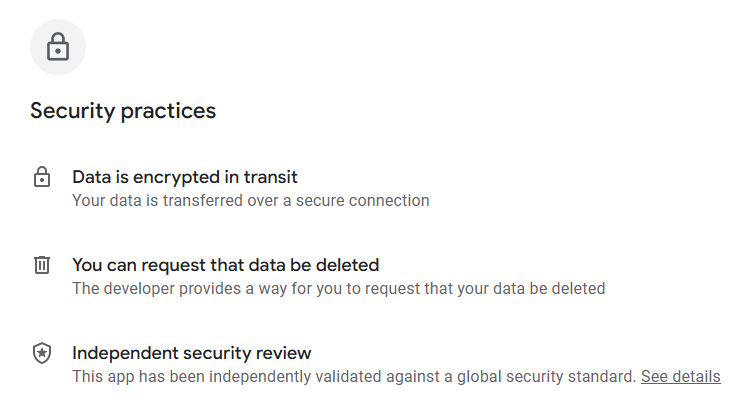Image resolution: width=749 pixels, height=417 pixels.
Task: Open the See details link
Action: click(680, 377)
